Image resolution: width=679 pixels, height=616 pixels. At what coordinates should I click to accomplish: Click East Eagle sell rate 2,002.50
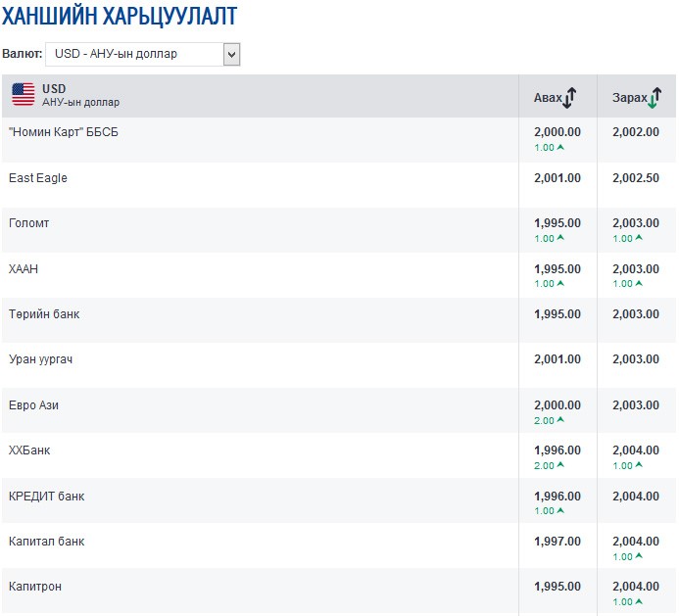point(636,178)
